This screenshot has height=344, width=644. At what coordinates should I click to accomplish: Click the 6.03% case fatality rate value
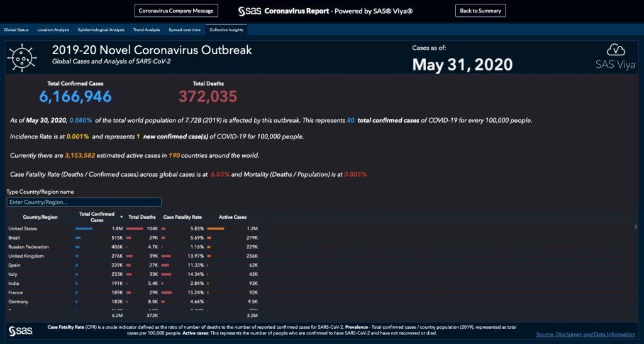tap(219, 174)
